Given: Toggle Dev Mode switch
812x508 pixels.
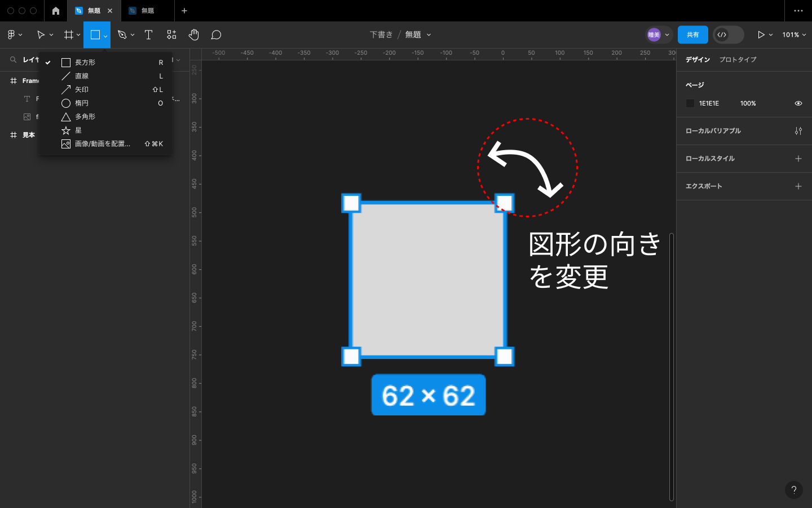Looking at the screenshot, I should 728,35.
